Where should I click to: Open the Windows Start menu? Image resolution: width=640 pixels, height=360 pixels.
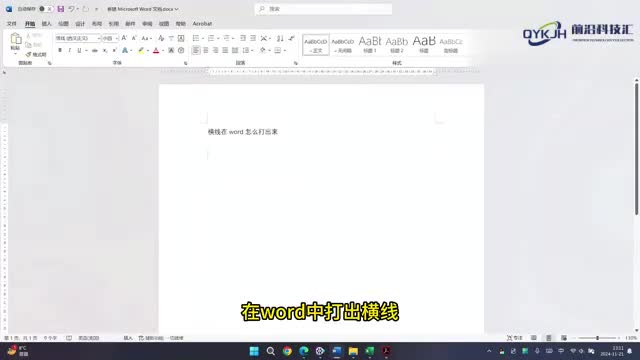(254, 351)
